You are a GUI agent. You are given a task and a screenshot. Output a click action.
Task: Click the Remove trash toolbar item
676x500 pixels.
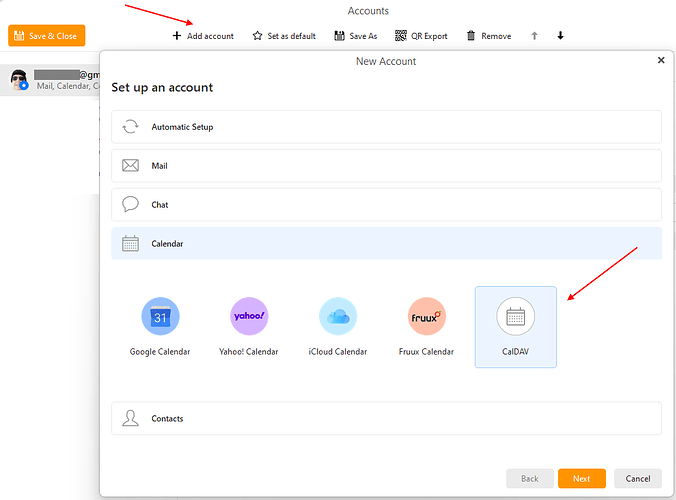488,36
